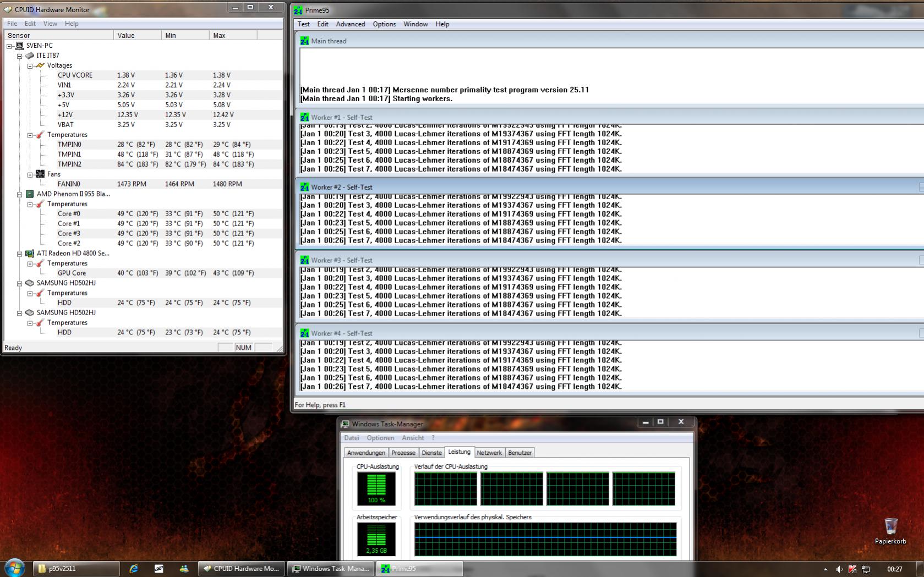Click the Fans icon in the sensor tree

tap(40, 174)
